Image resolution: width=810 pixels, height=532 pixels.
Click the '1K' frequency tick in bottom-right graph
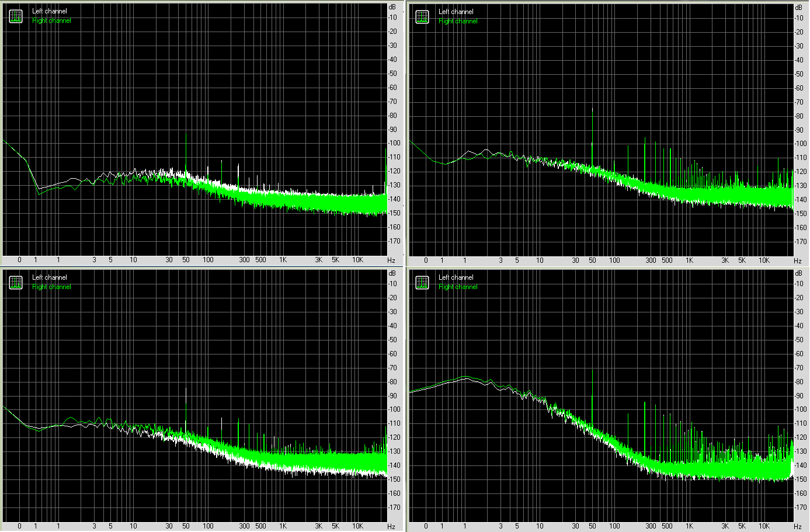(x=689, y=526)
